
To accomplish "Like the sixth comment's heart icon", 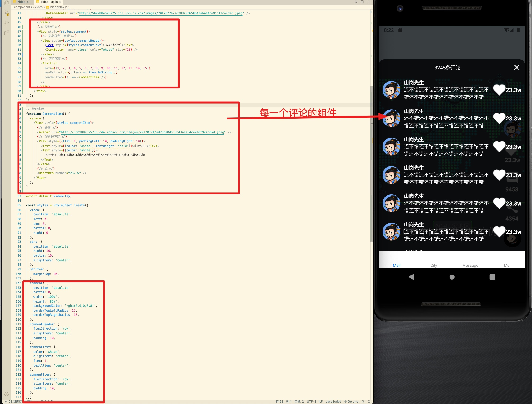I will click(x=499, y=232).
